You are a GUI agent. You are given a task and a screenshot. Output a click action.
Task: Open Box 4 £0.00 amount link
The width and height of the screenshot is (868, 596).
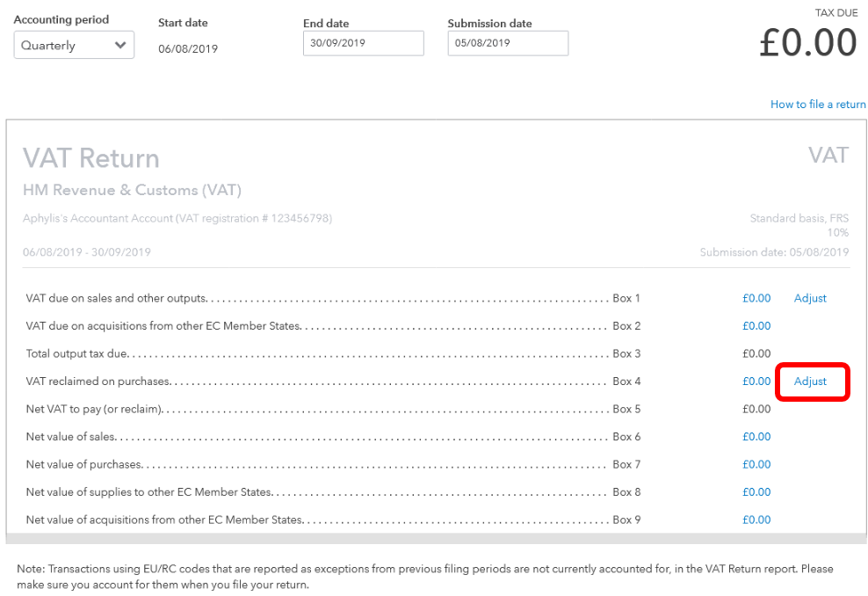coord(756,382)
